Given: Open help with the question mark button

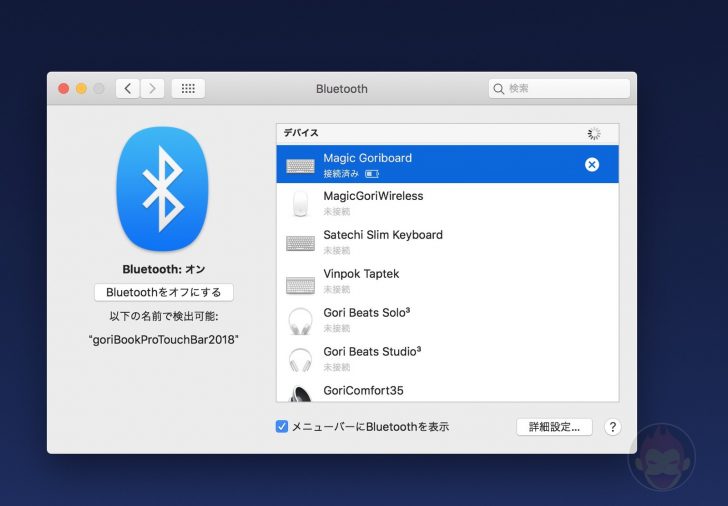Looking at the screenshot, I should pyautogui.click(x=612, y=427).
